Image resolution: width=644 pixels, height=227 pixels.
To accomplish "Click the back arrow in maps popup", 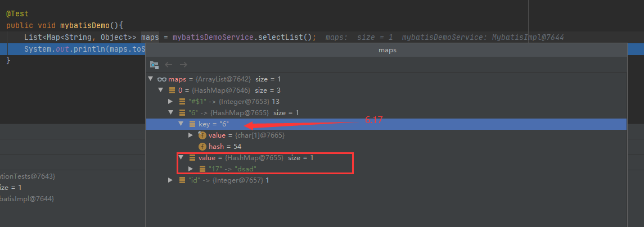I will 168,65.
